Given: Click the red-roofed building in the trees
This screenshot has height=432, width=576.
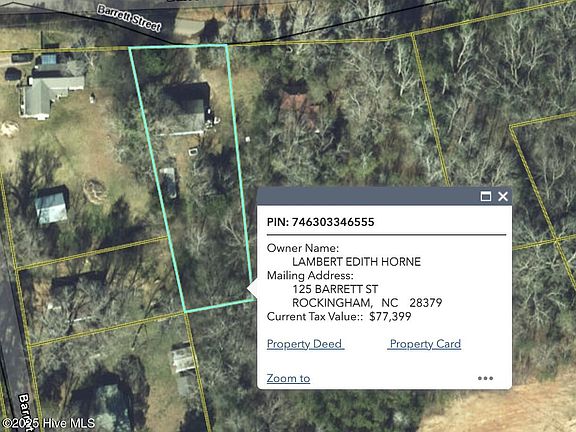Looking at the screenshot, I should click(x=300, y=107).
